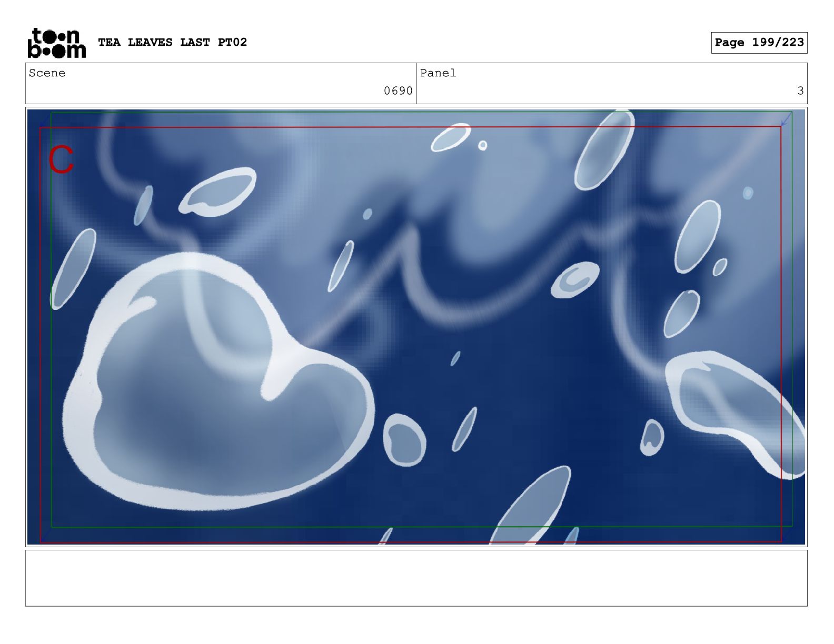Select the scene number '0690'
The width and height of the screenshot is (834, 644).
(398, 91)
